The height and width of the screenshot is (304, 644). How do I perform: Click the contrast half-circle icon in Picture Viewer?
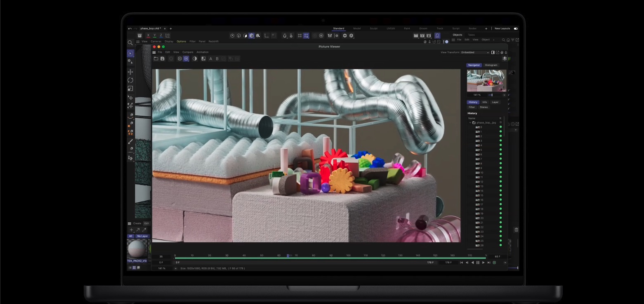tap(195, 59)
